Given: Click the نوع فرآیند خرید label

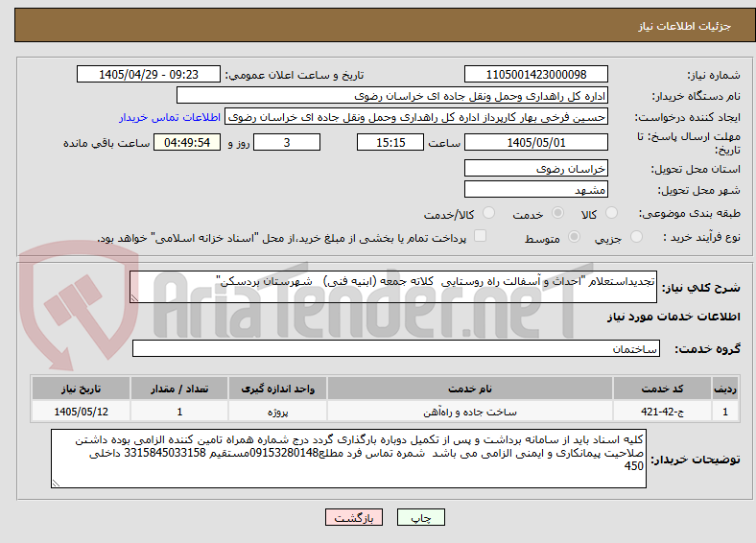Looking at the screenshot, I should point(702,237).
